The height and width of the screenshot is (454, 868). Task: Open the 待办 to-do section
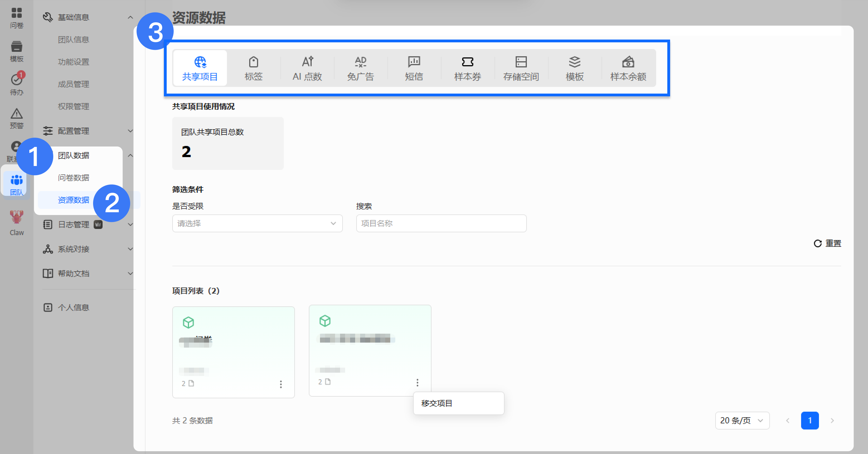(16, 84)
